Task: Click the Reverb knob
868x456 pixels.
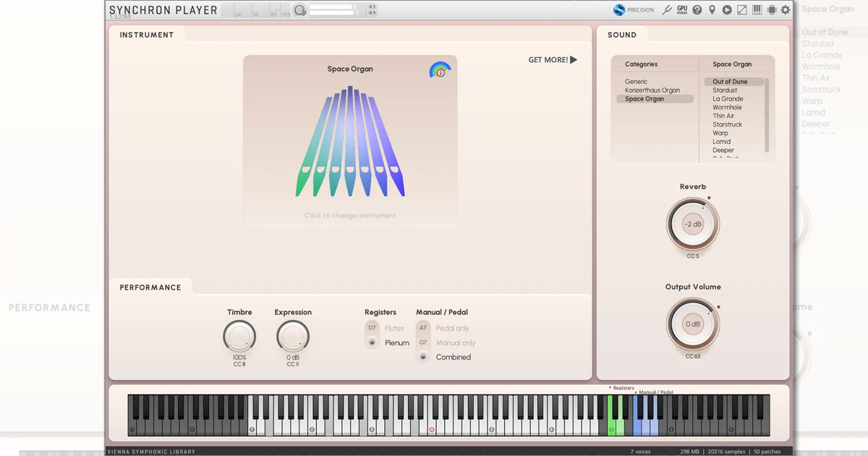Action: [x=692, y=224]
